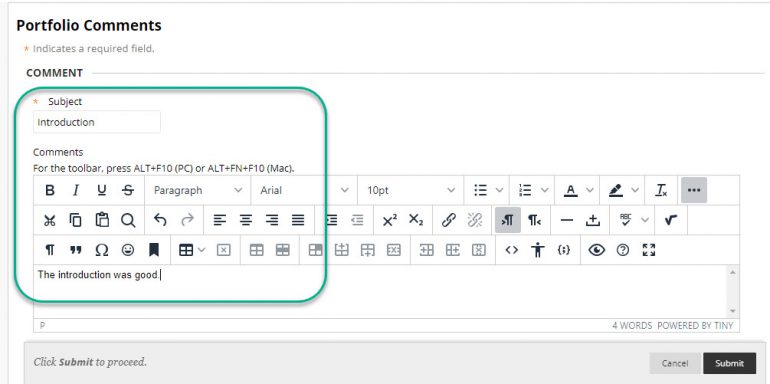Image resolution: width=770 pixels, height=384 pixels.
Task: Open the insert table menu
Action: tap(192, 250)
